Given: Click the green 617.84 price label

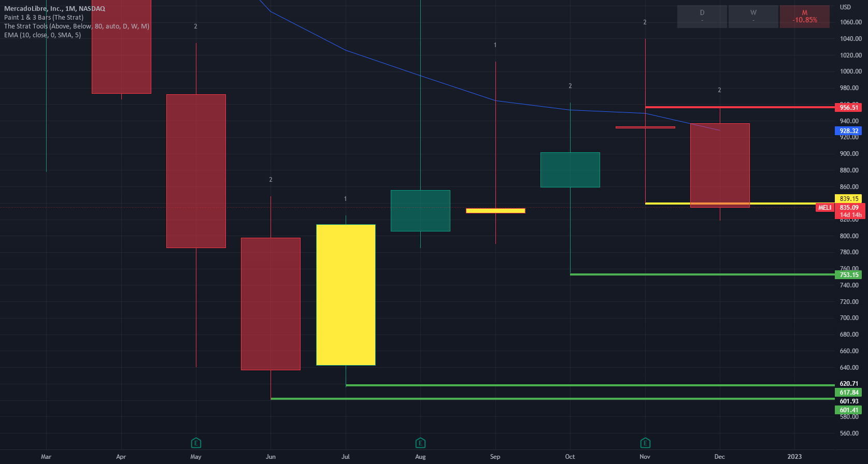Looking at the screenshot, I should tap(848, 393).
